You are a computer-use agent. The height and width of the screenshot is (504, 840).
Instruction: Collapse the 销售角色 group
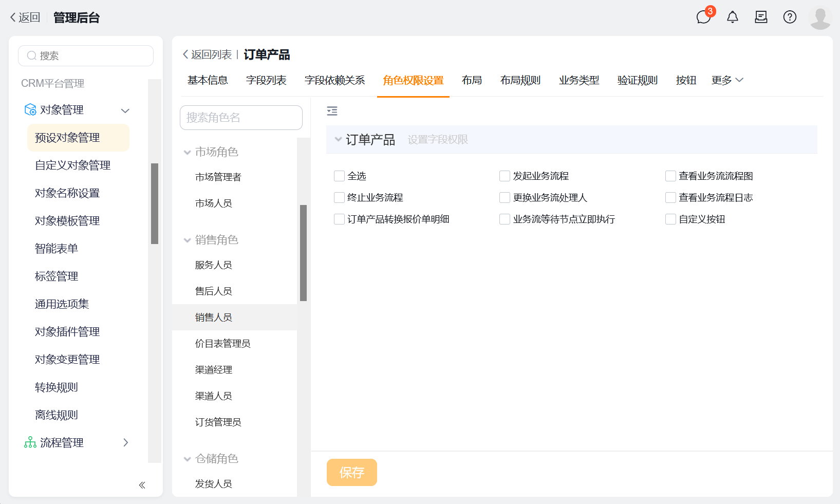point(187,240)
